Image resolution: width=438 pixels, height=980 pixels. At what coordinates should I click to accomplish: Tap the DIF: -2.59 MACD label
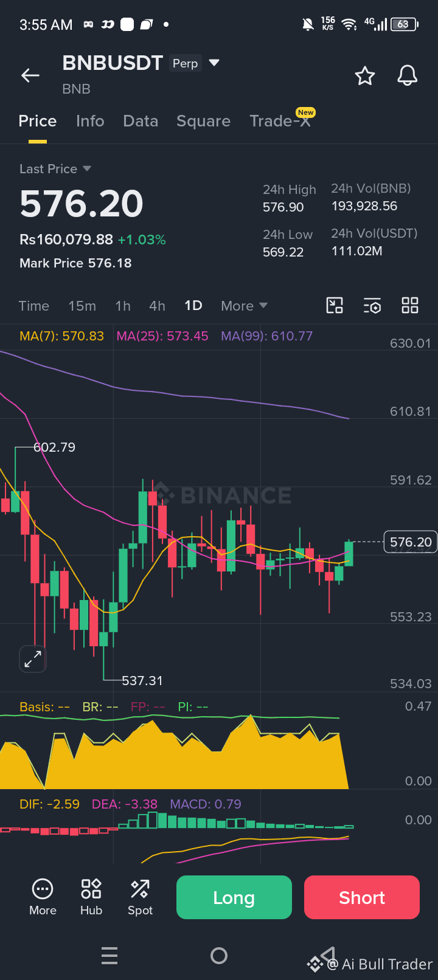[x=49, y=804]
